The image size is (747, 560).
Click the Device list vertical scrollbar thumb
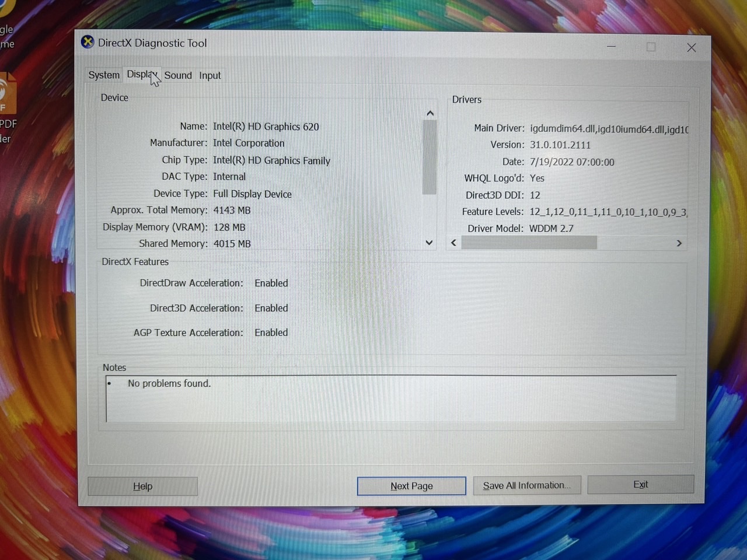430,157
